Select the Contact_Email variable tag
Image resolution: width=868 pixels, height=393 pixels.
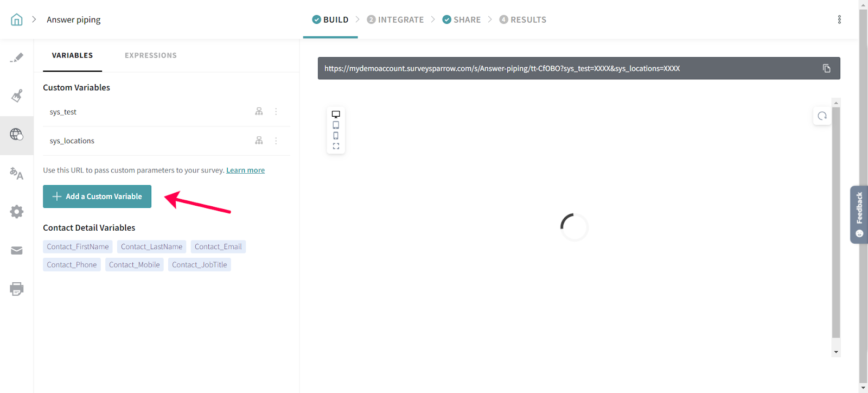click(x=218, y=247)
